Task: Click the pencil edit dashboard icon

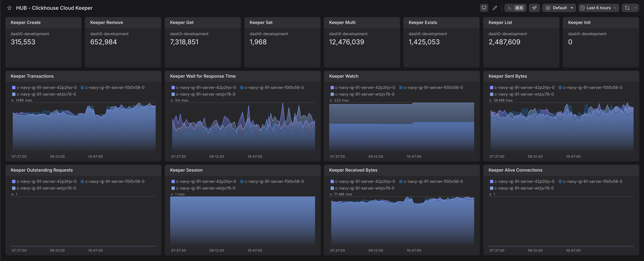Action: (x=495, y=8)
